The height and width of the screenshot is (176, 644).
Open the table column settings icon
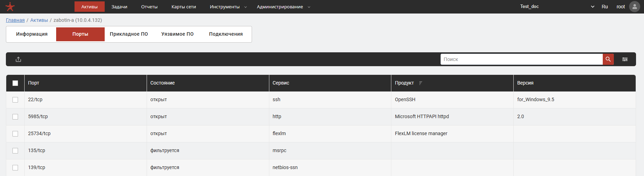tap(625, 59)
